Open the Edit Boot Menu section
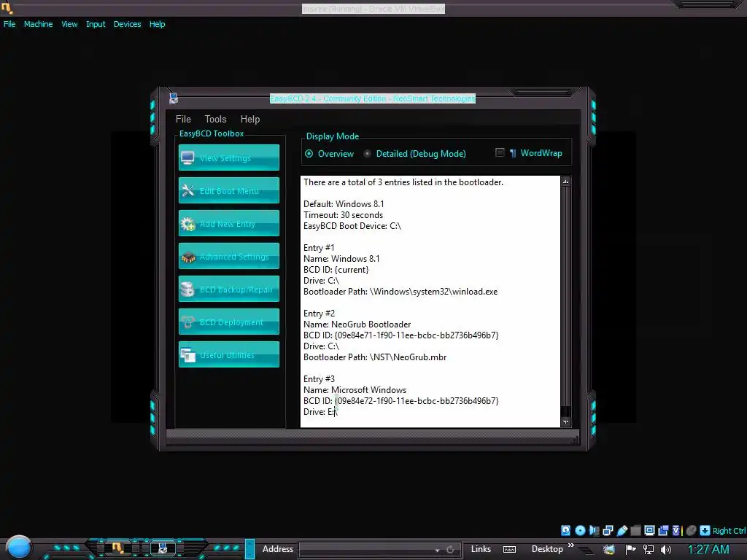Screen dimensions: 747x560 click(228, 190)
